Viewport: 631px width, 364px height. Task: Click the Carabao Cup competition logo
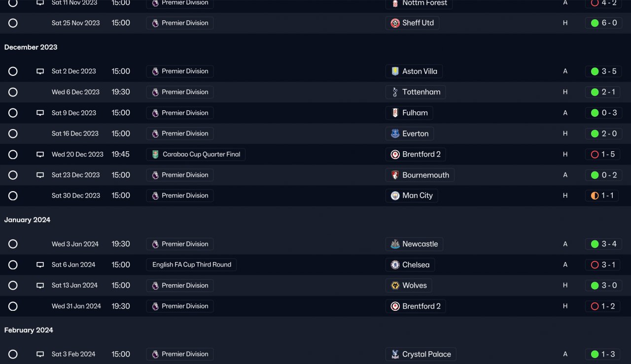coord(155,154)
